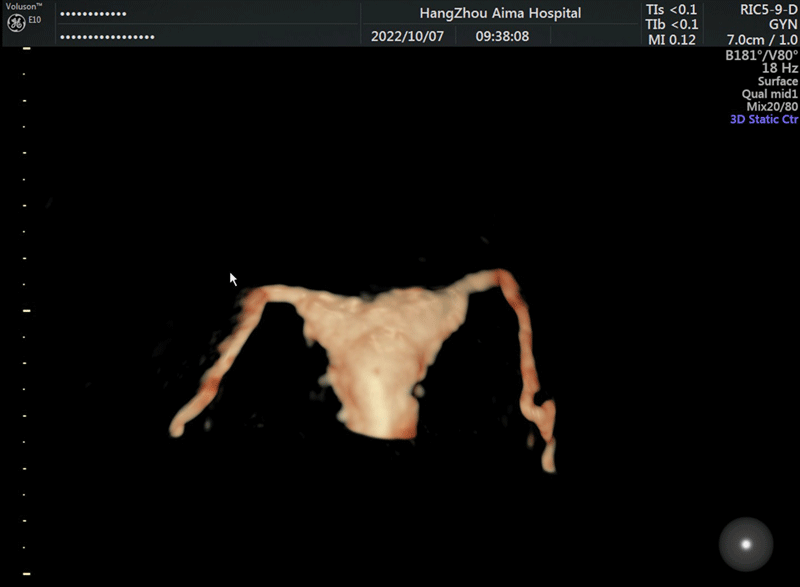Click the Mix20/80 render mix value

tap(772, 107)
